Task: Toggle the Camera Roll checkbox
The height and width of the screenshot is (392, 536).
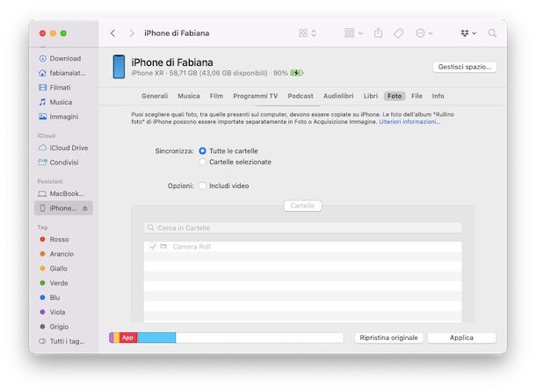Action: (x=153, y=247)
